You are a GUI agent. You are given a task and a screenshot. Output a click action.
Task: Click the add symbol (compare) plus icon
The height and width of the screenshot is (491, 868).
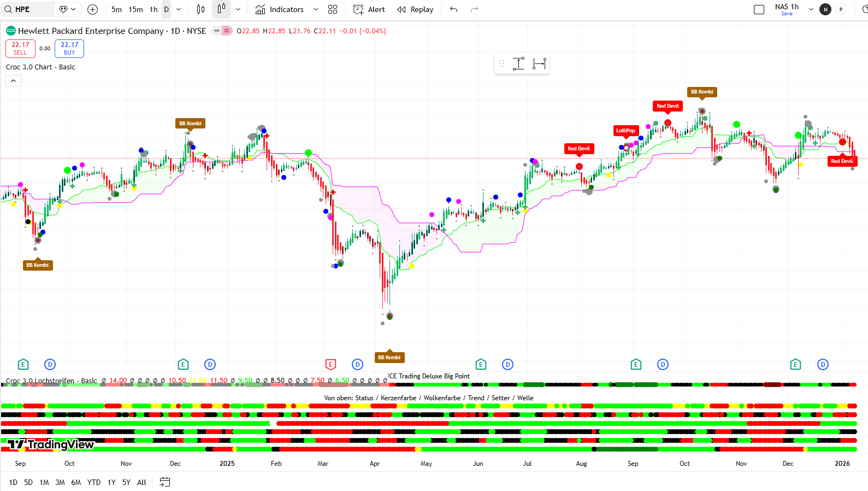pos(93,9)
